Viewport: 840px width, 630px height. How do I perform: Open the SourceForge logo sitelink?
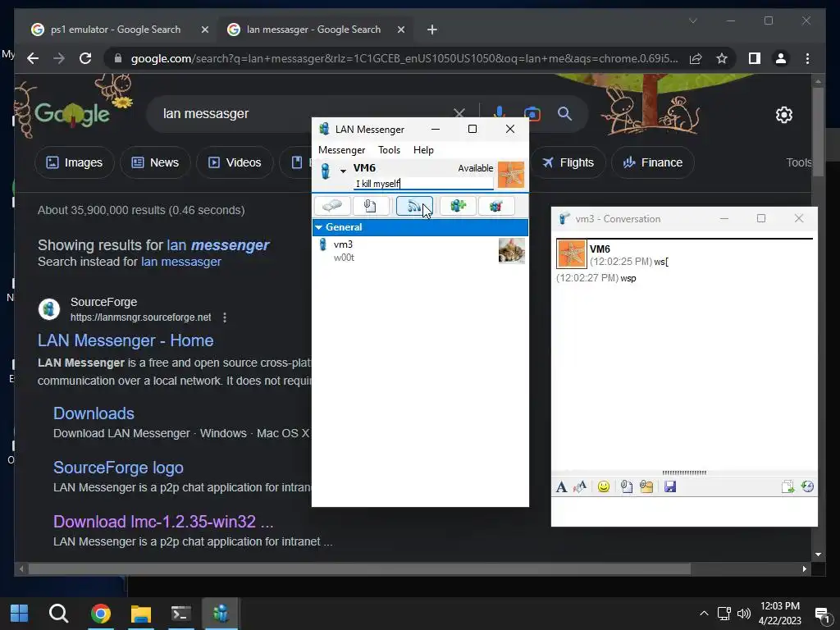[118, 468]
